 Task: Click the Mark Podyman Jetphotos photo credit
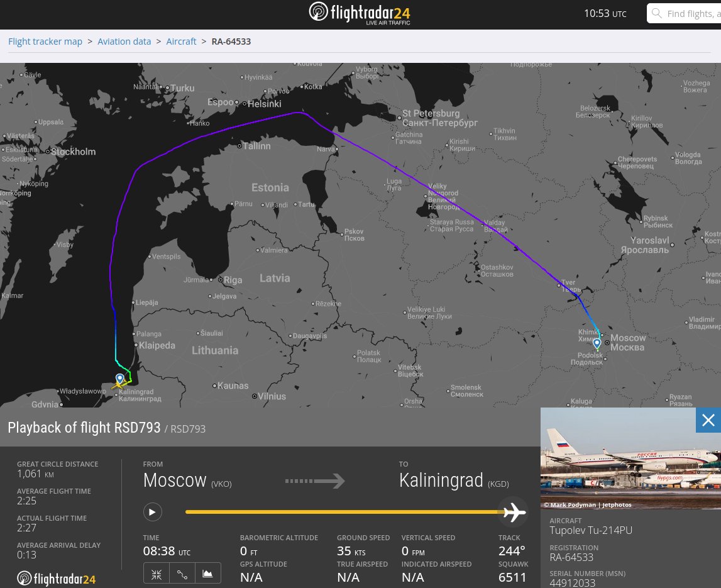[588, 505]
